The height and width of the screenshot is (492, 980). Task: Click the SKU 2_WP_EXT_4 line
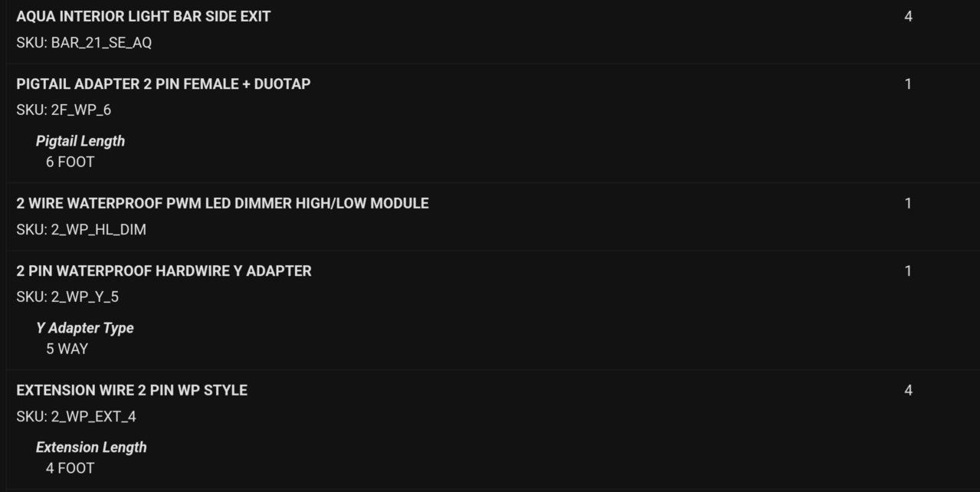coord(77,417)
